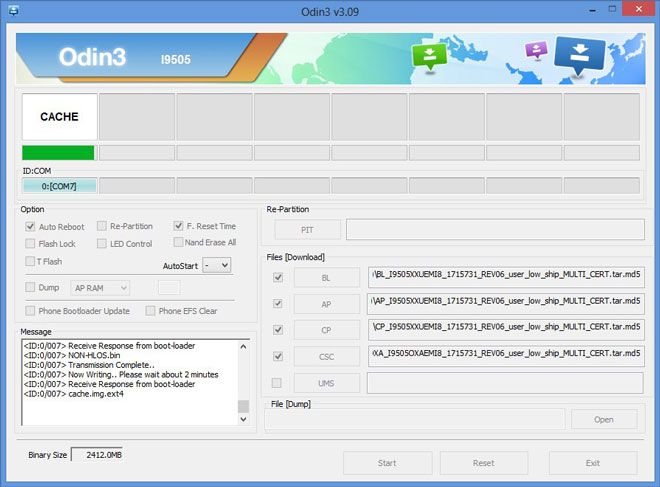This screenshot has height=487, width=660.
Task: Click the Open dump file button
Action: [x=604, y=420]
